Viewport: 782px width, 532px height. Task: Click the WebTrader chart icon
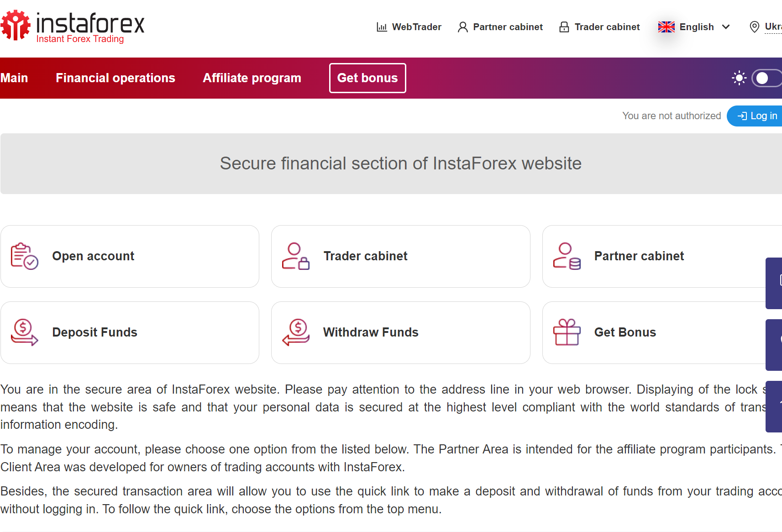(382, 27)
